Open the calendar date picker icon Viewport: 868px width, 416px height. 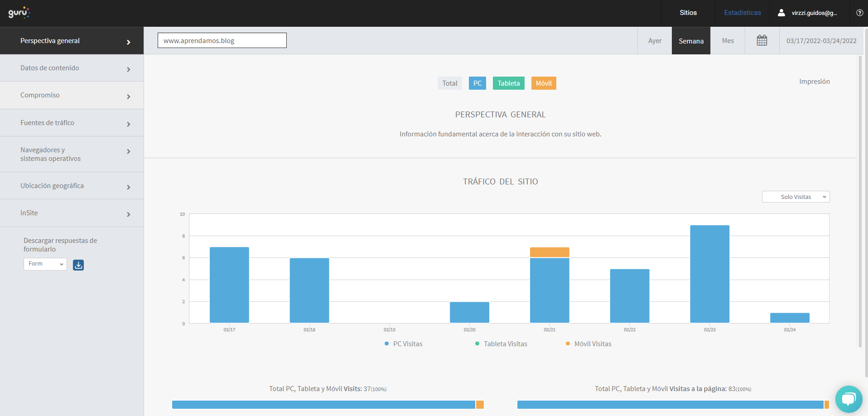pyautogui.click(x=762, y=40)
